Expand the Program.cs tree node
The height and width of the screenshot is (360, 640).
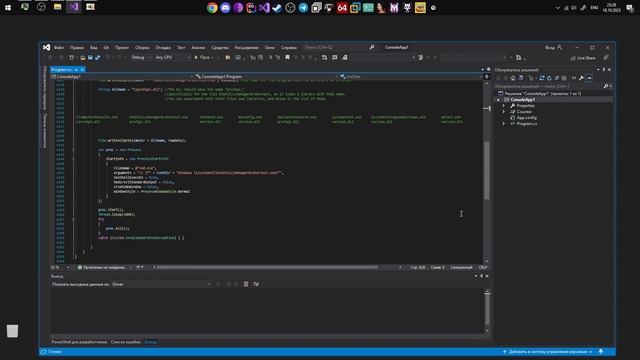504,123
